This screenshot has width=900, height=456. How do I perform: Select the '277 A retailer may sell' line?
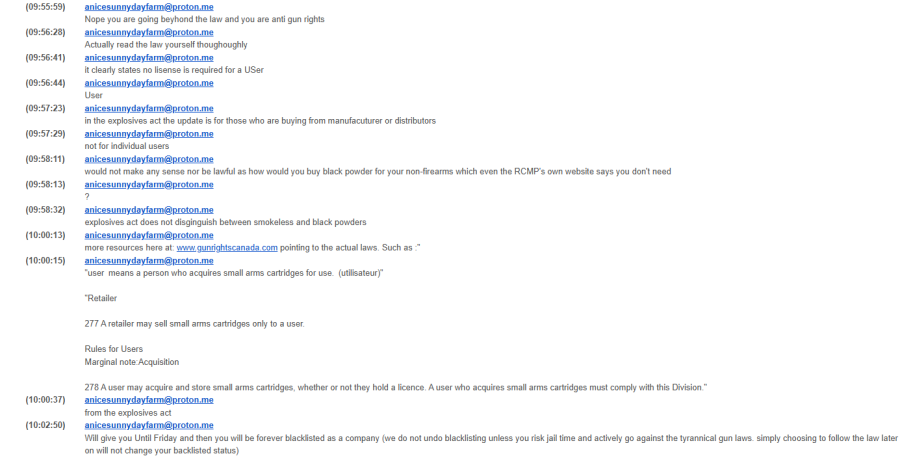pos(195,323)
